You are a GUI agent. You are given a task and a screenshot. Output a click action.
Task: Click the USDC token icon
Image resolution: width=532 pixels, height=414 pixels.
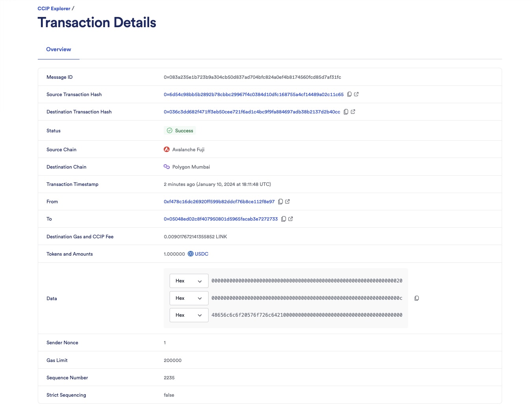pos(190,254)
